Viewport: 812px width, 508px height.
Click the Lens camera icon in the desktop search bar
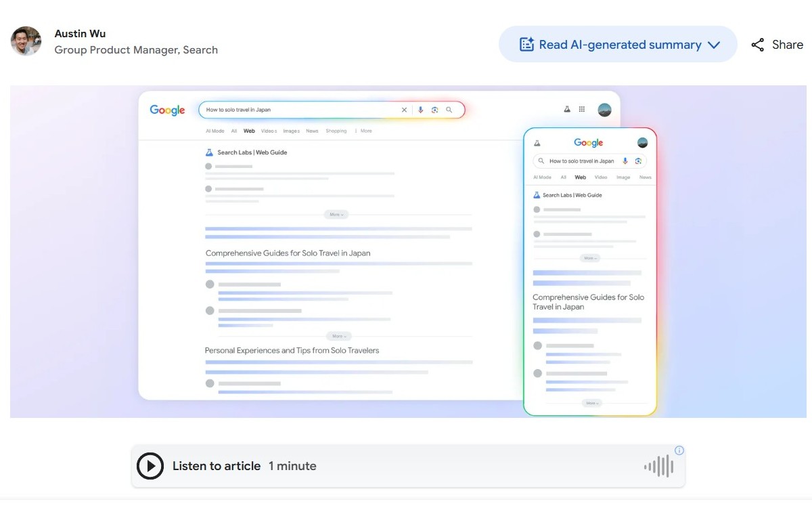click(435, 110)
